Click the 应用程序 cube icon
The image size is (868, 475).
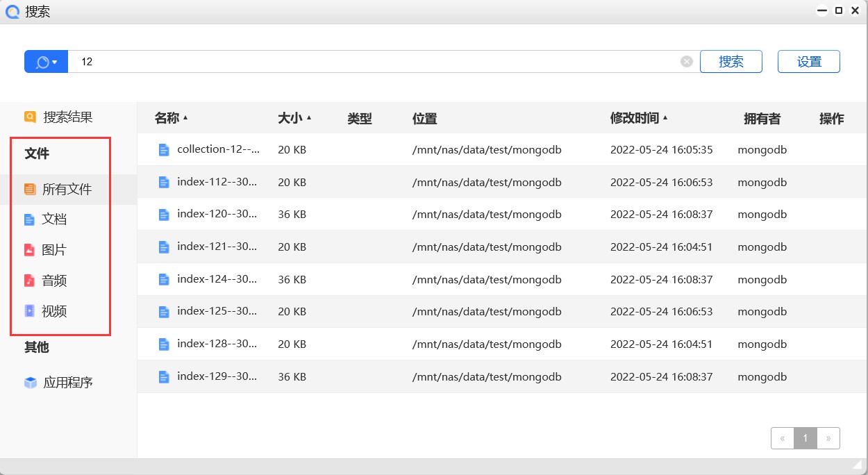(x=31, y=383)
